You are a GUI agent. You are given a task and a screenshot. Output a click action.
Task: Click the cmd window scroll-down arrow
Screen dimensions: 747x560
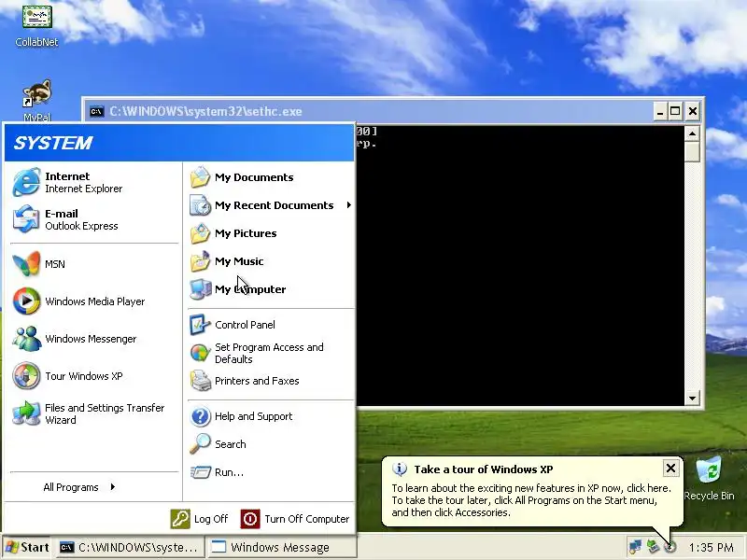(692, 399)
